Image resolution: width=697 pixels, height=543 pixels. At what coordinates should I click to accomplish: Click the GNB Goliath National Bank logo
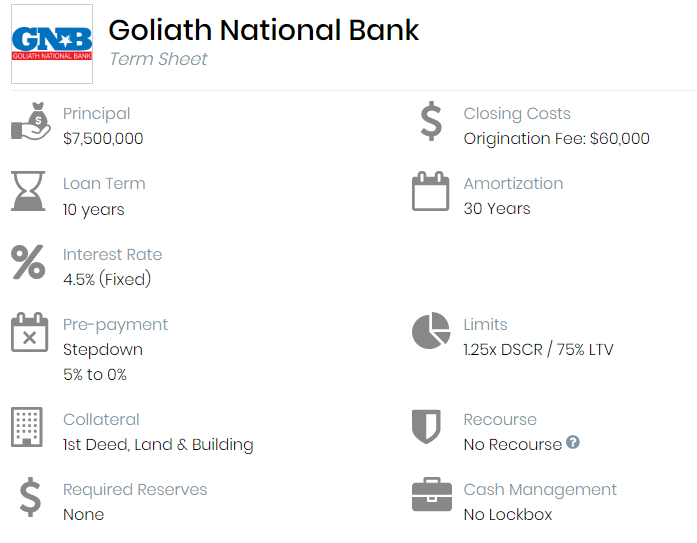(x=52, y=44)
